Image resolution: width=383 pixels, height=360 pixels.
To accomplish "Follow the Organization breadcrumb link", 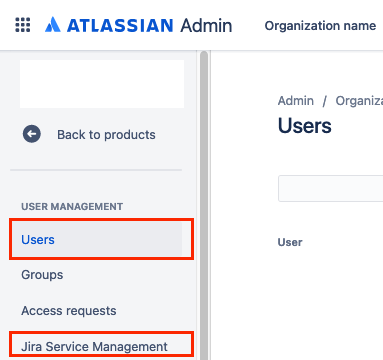I will coord(359,101).
